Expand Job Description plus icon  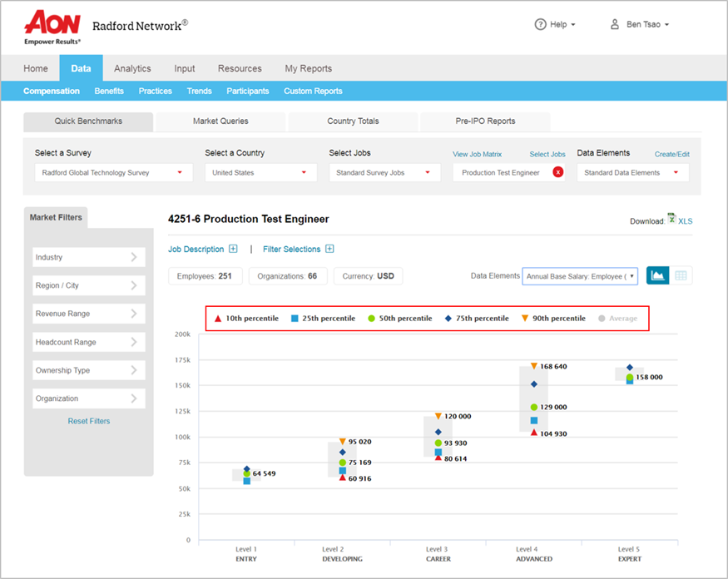click(233, 249)
